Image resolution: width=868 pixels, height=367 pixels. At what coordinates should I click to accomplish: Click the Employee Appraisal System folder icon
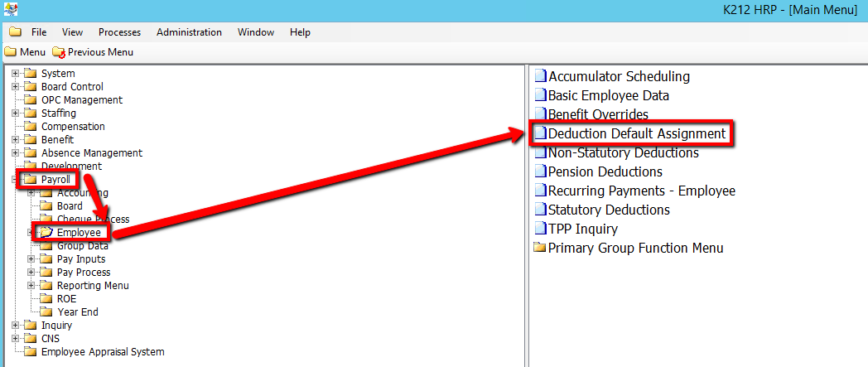pos(31,352)
